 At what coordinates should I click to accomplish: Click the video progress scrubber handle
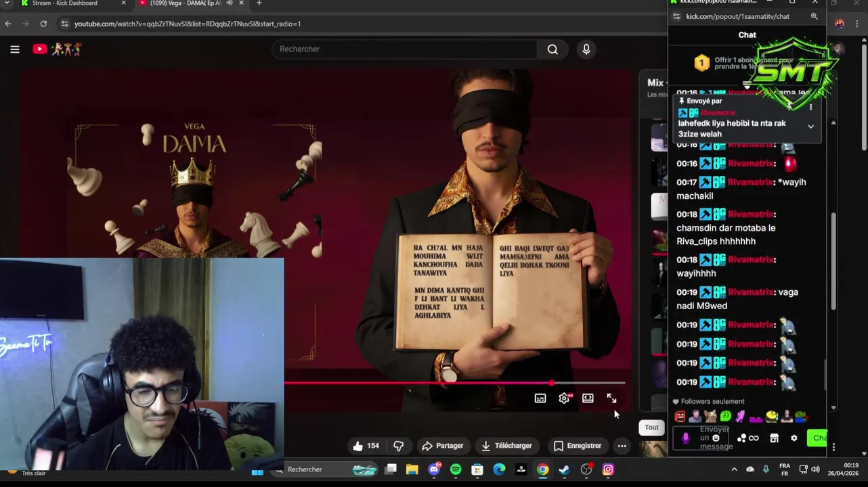coord(552,384)
